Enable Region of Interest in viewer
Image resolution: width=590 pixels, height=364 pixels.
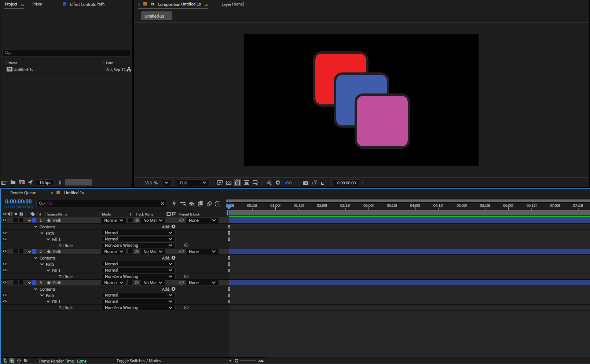[246, 183]
